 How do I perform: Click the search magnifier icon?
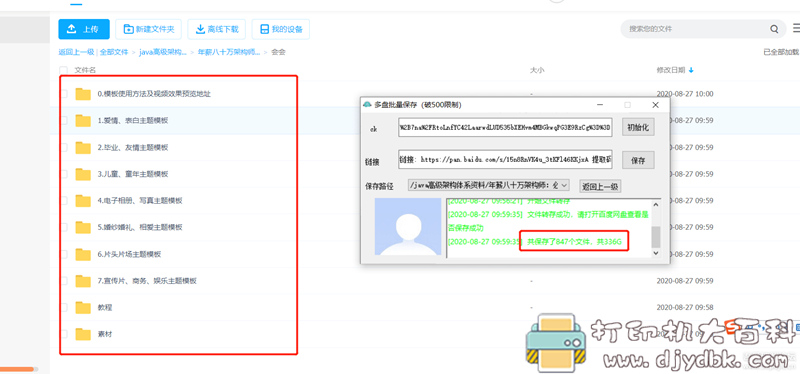tap(774, 29)
